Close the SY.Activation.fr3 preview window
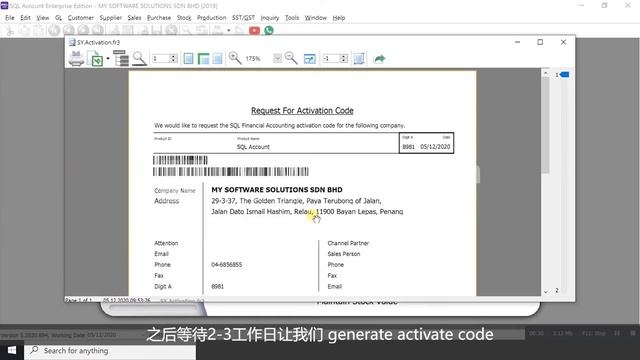The height and width of the screenshot is (360, 640). tap(563, 42)
